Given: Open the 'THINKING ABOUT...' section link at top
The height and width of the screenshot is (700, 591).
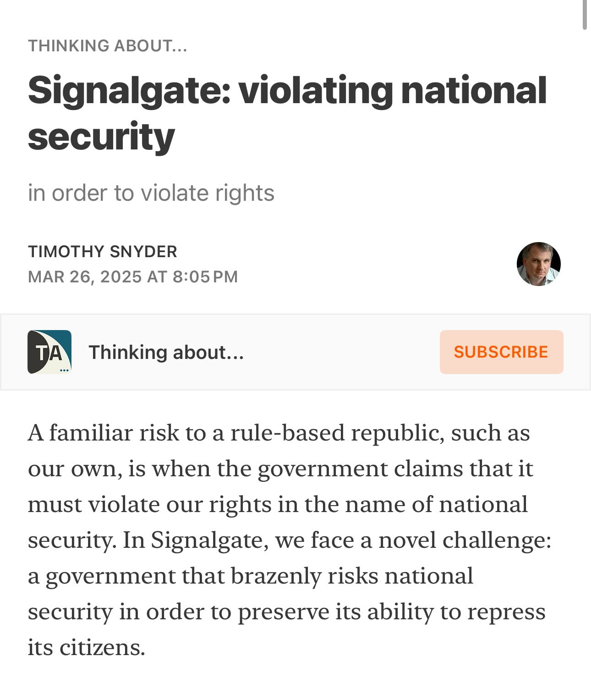Looking at the screenshot, I should point(108,46).
